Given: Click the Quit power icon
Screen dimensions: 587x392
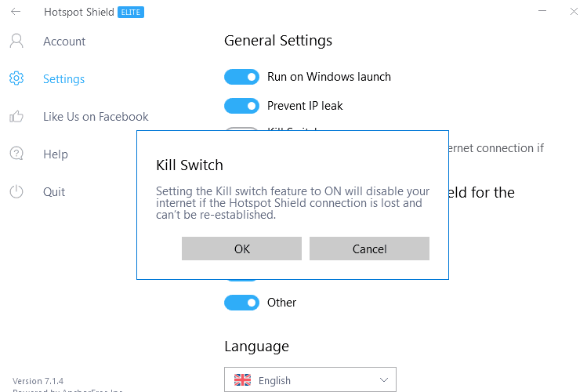Looking at the screenshot, I should 16,191.
